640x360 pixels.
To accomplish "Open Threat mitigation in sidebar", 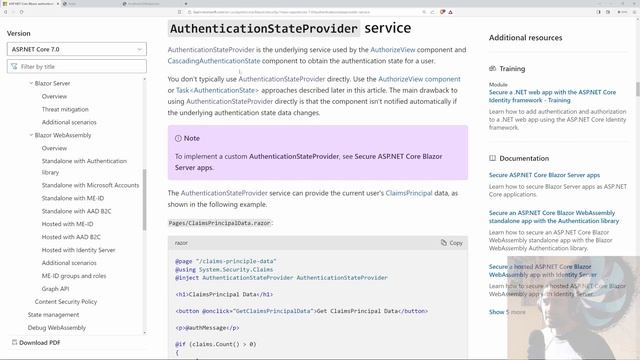I will (x=65, y=109).
